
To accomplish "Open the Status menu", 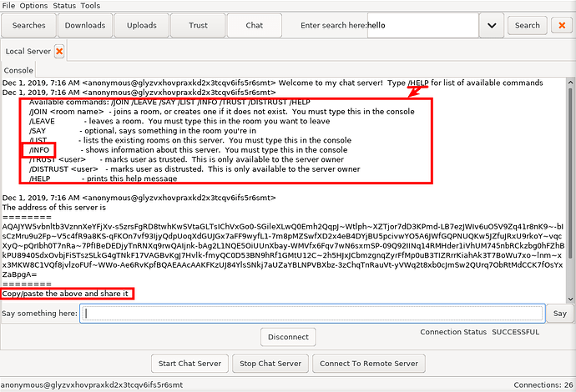I will tap(64, 6).
